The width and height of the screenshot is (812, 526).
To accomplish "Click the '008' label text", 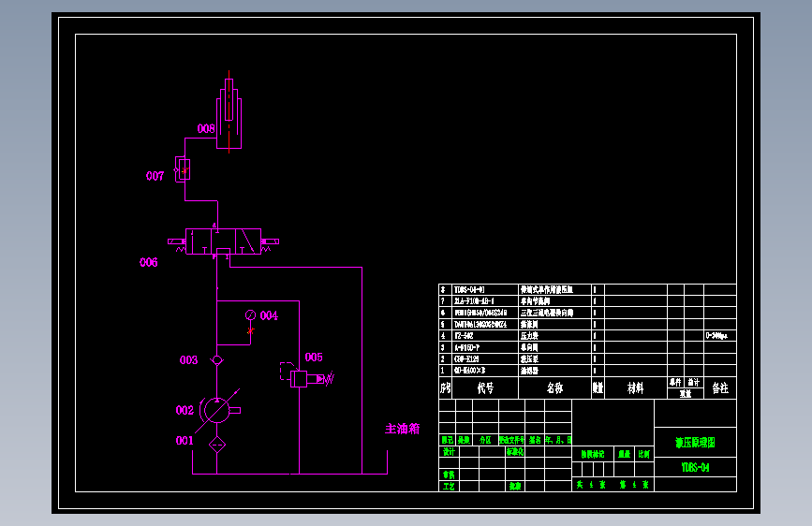I will 206,128.
